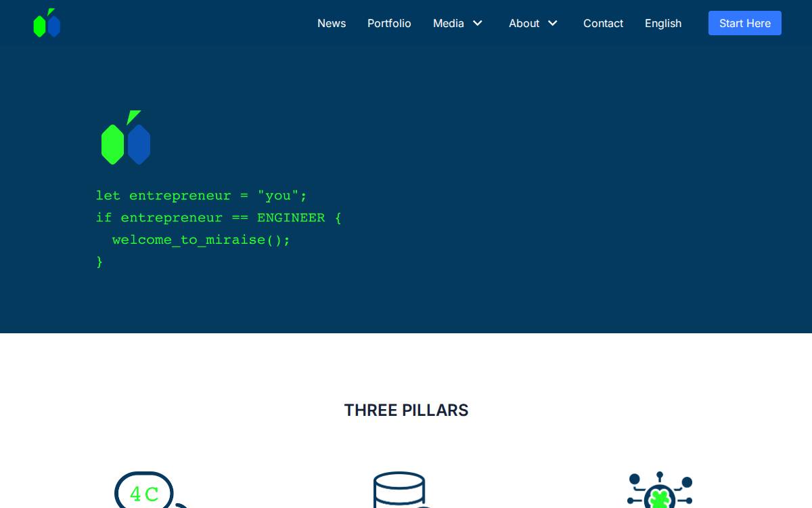Click the network community pillar icon
Image resolution: width=812 pixels, height=508 pixels.
[660, 490]
